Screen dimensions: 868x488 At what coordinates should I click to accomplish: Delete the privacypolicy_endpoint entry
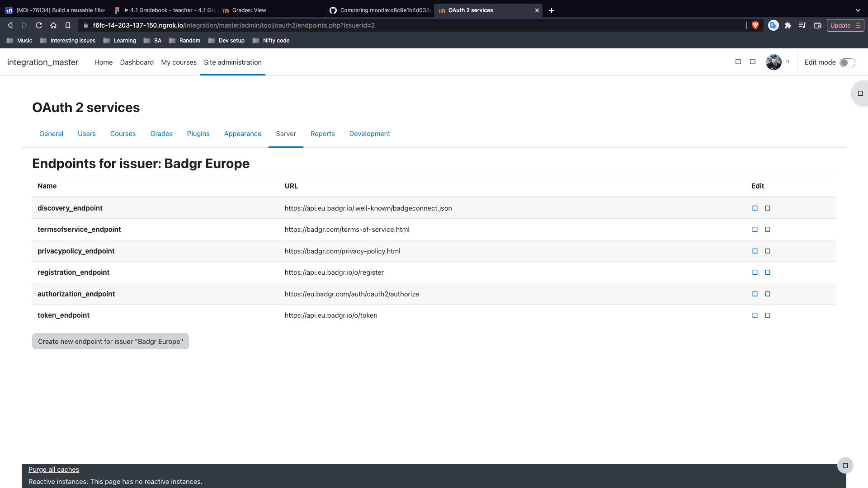[x=767, y=251]
